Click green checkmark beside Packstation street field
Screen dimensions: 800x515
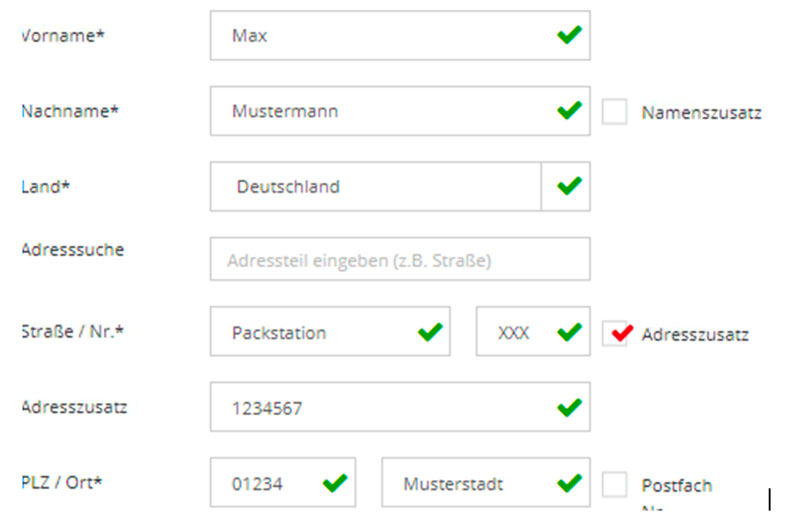(x=430, y=331)
